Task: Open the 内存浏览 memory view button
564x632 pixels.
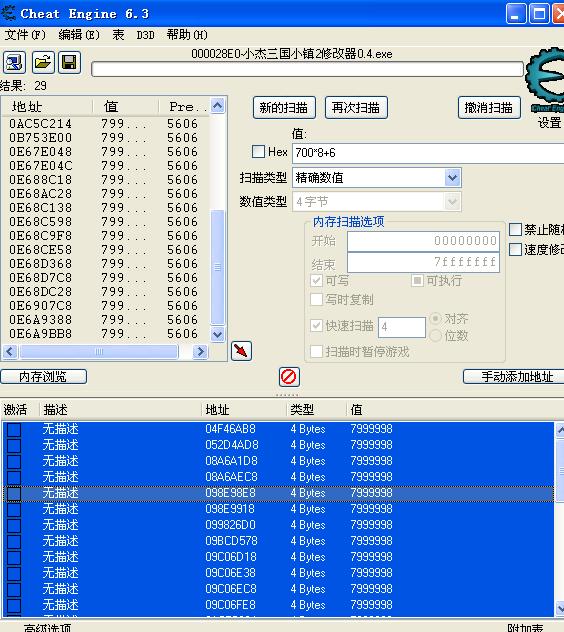Action: 44,377
